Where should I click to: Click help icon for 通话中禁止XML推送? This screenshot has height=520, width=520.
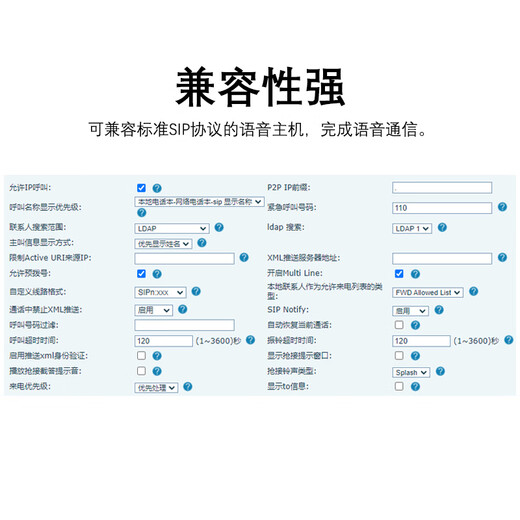pos(182,309)
